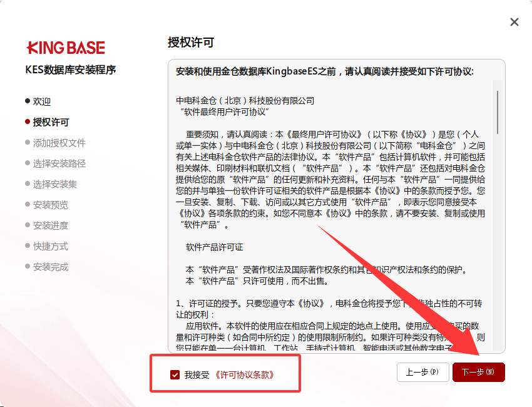Open the 《许可协议条款》 link
The height and width of the screenshot is (407, 532).
245,374
